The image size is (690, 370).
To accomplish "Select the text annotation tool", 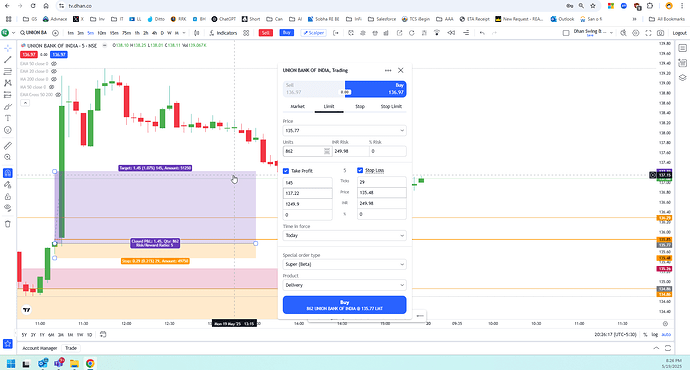I will (x=7, y=118).
